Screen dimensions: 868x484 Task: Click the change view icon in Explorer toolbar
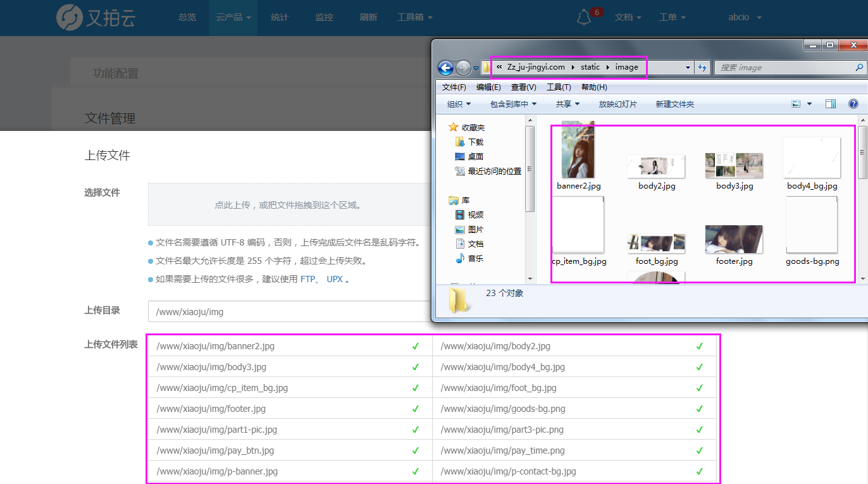(x=796, y=104)
